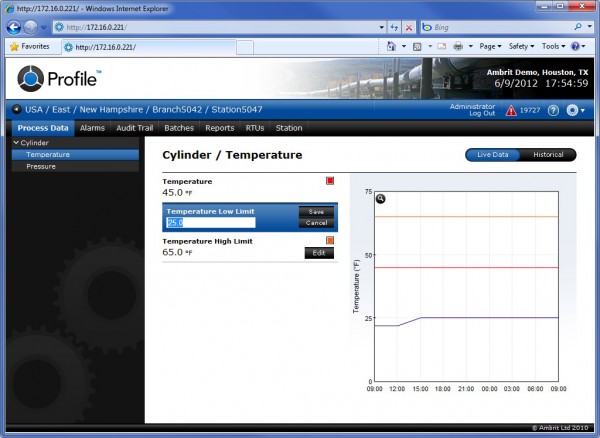
Task: Click the breadcrumb back arrow icon
Action: (x=16, y=109)
